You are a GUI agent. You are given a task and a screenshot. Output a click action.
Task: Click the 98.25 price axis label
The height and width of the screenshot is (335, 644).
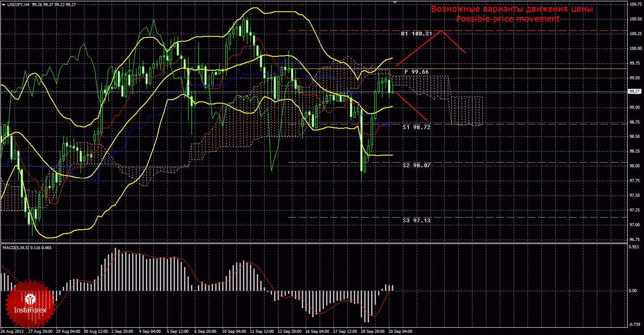click(634, 151)
